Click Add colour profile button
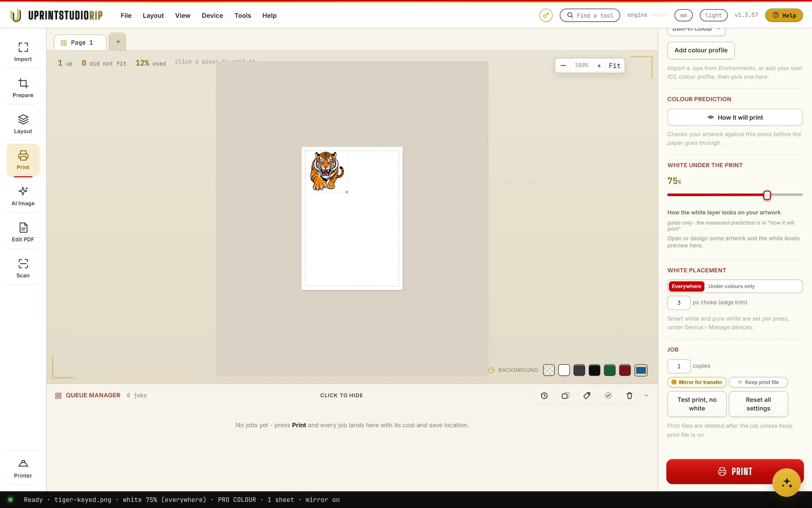This screenshot has height=508, width=812. point(701,50)
